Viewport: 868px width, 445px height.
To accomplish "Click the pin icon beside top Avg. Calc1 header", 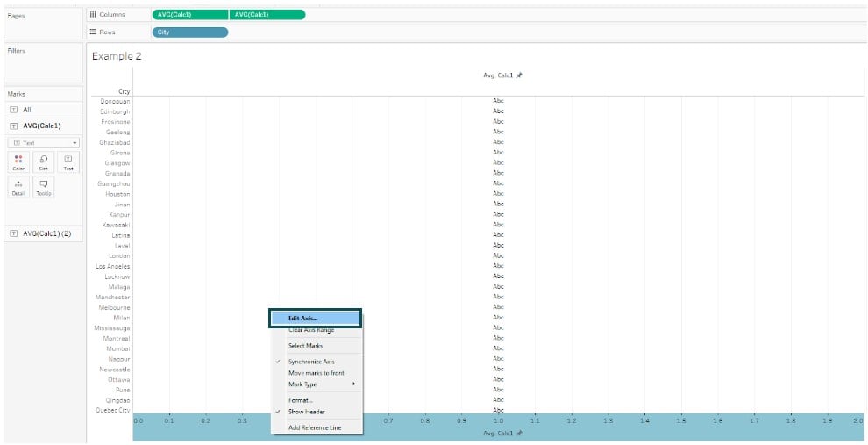I will pos(519,75).
